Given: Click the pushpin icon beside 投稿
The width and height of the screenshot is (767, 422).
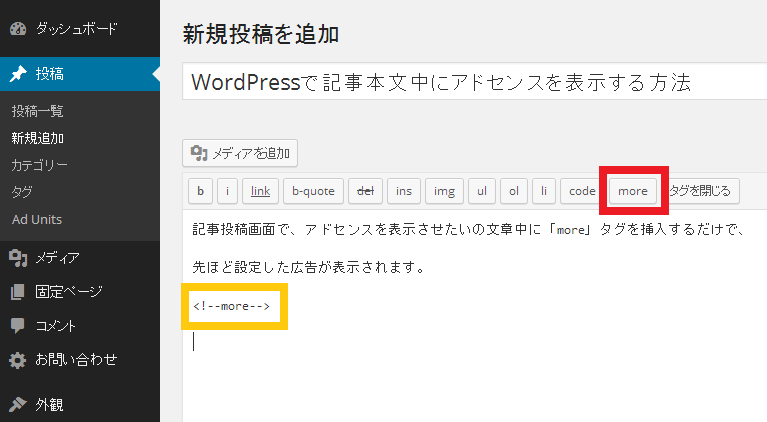Looking at the screenshot, I should 18,74.
